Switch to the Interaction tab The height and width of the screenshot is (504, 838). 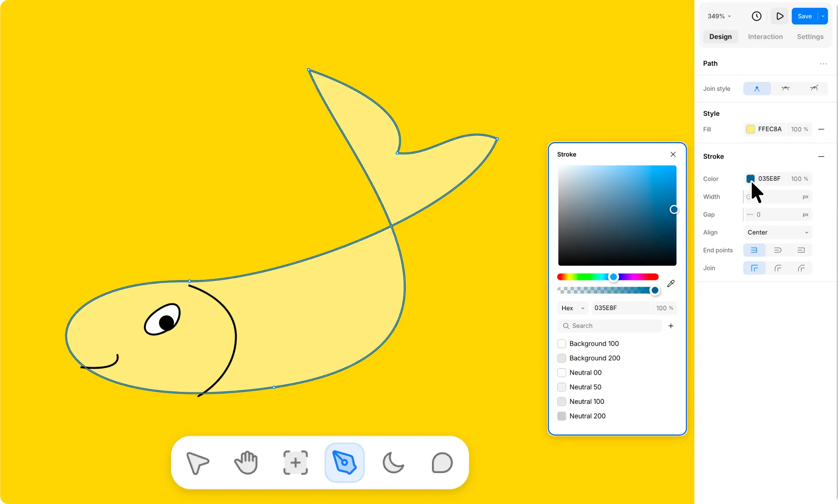(765, 36)
